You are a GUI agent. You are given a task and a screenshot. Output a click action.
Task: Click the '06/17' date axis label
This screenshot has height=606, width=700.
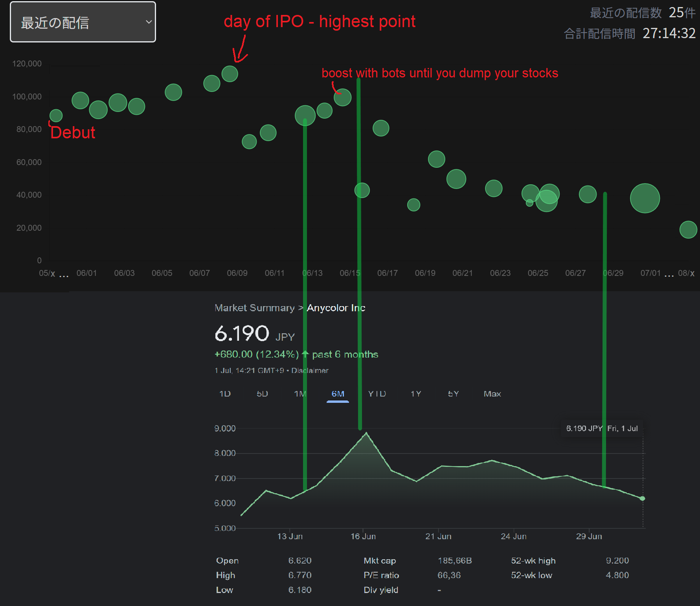point(388,273)
